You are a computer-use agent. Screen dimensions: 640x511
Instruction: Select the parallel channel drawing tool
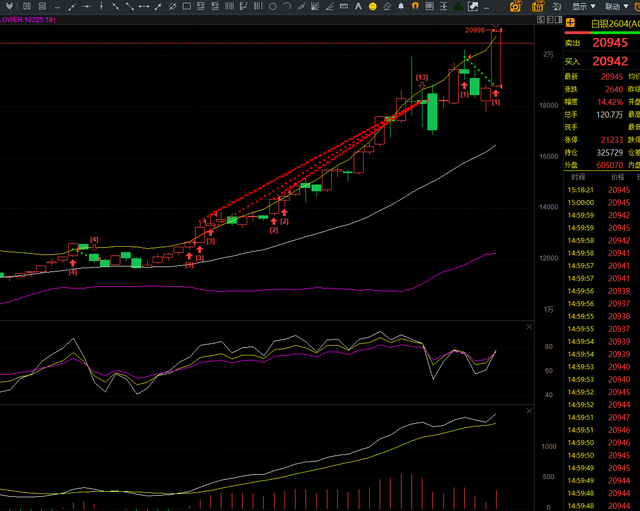pyautogui.click(x=172, y=6)
